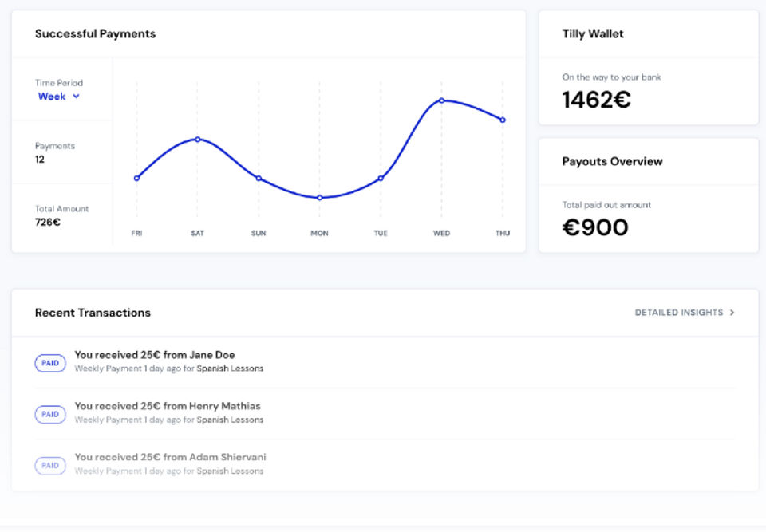Select the TUE data point on chart
766x532 pixels.
pos(381,179)
